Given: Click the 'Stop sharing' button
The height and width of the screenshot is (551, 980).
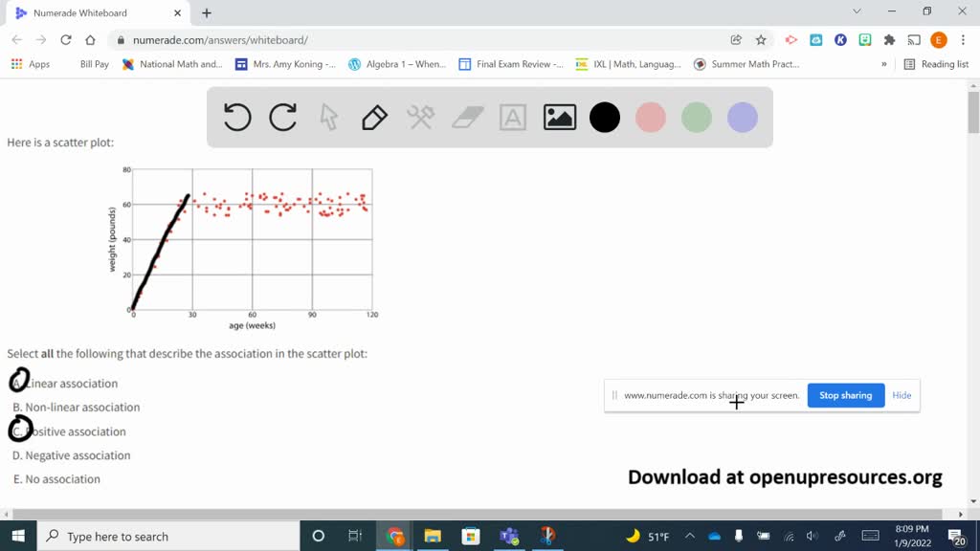Looking at the screenshot, I should pos(845,395).
